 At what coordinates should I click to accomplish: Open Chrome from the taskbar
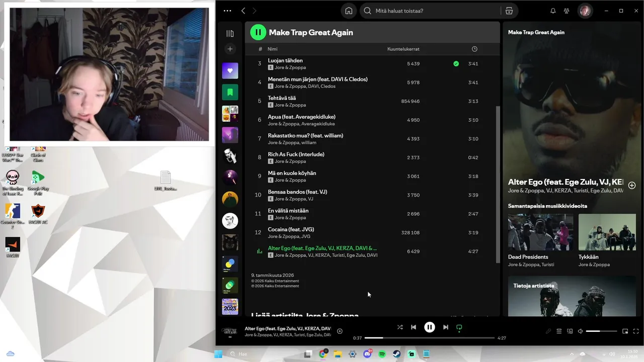point(323,354)
